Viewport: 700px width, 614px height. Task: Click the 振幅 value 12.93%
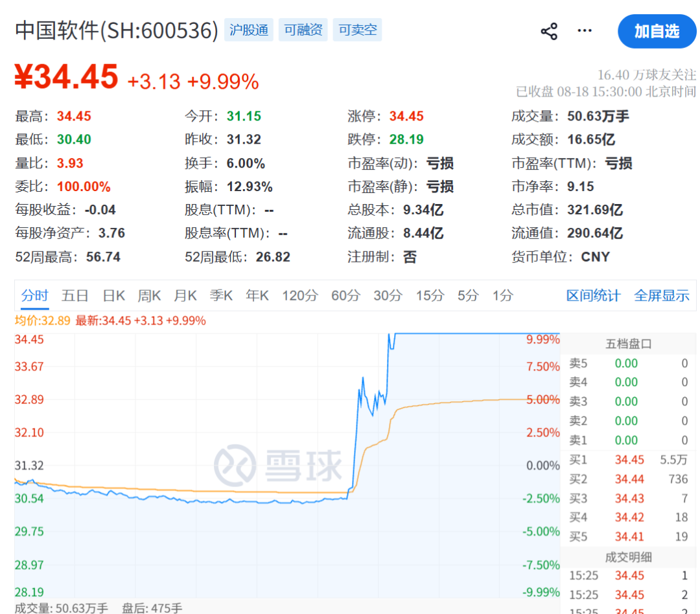pos(250,187)
